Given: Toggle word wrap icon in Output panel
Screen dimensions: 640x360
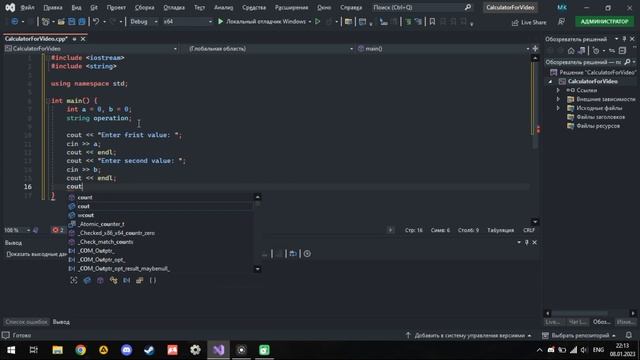Looking at the screenshot, I should [x=293, y=254].
